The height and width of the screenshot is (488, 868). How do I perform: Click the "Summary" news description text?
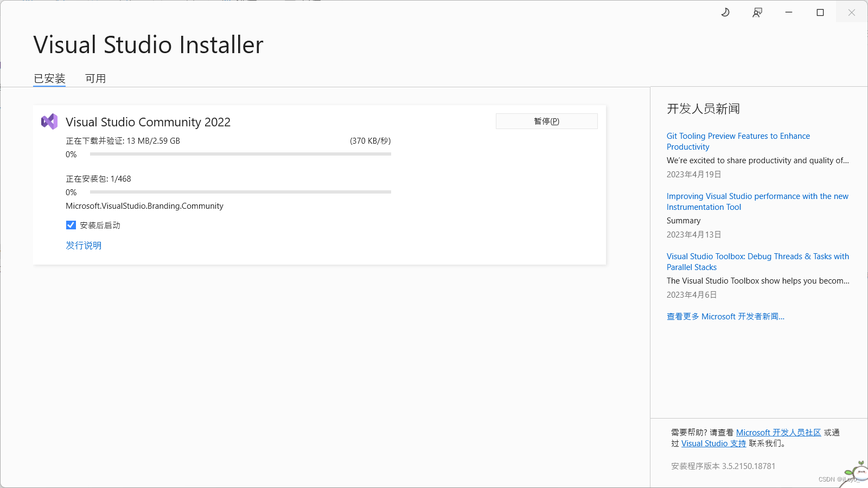684,221
